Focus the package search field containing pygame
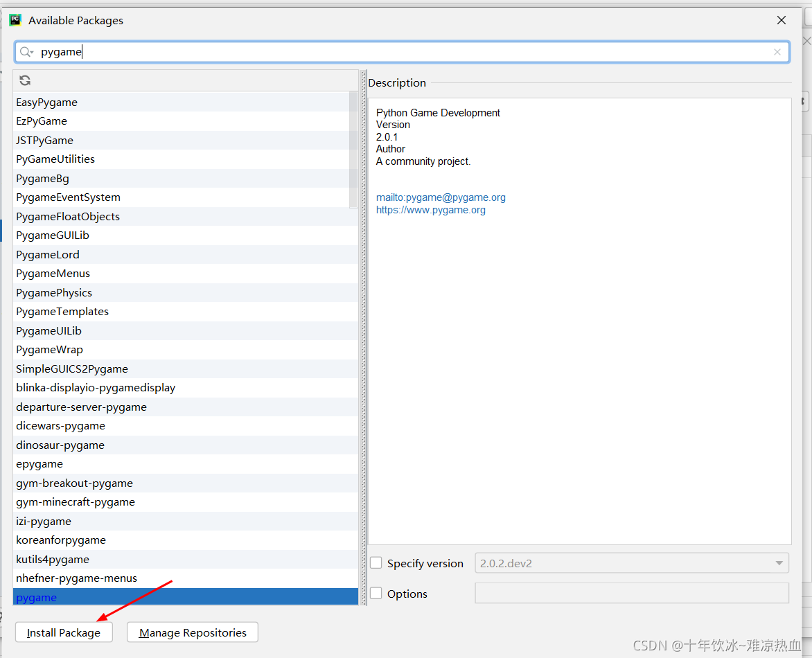 402,52
